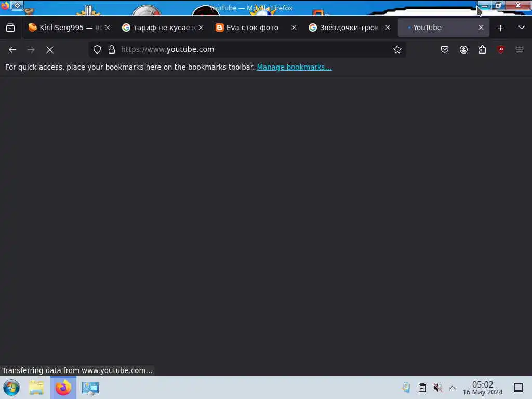Open the Windows Start menu orb
532x399 pixels.
[x=11, y=388]
